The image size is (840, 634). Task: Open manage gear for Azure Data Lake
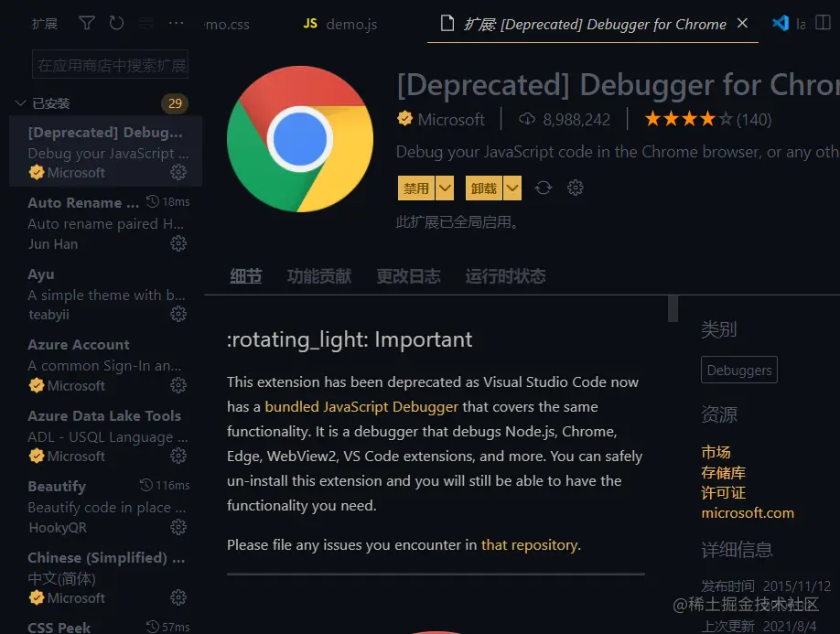click(178, 456)
